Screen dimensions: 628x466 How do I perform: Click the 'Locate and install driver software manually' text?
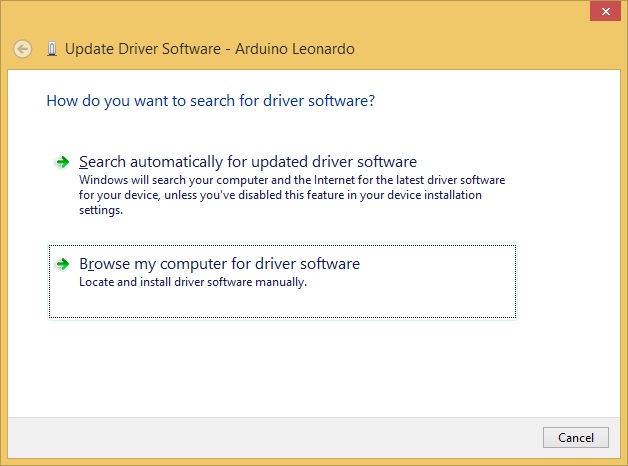coord(193,282)
